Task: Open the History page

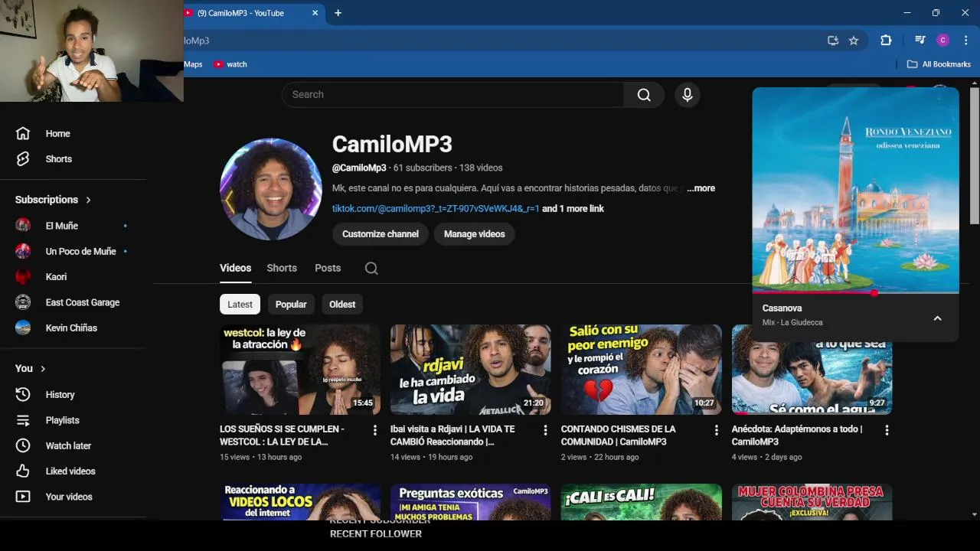Action: 60,395
